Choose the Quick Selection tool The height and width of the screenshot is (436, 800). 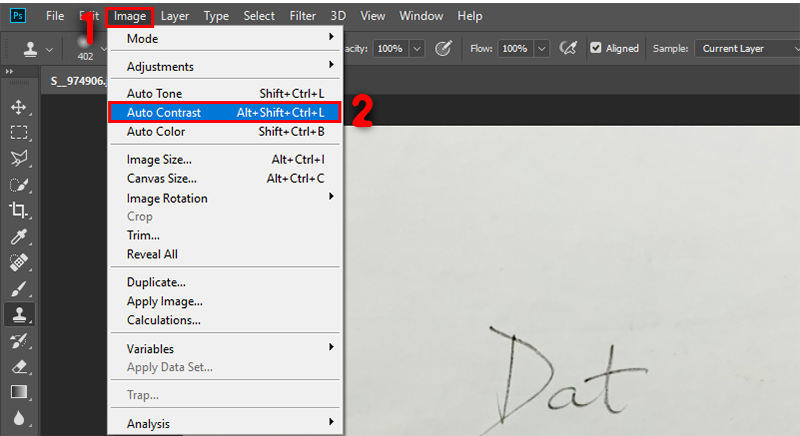point(18,184)
